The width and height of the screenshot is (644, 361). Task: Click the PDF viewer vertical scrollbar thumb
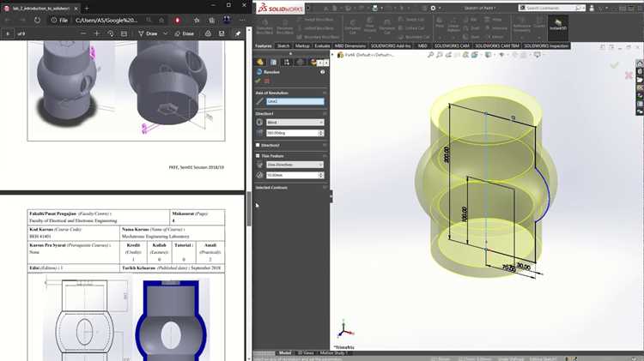249,208
